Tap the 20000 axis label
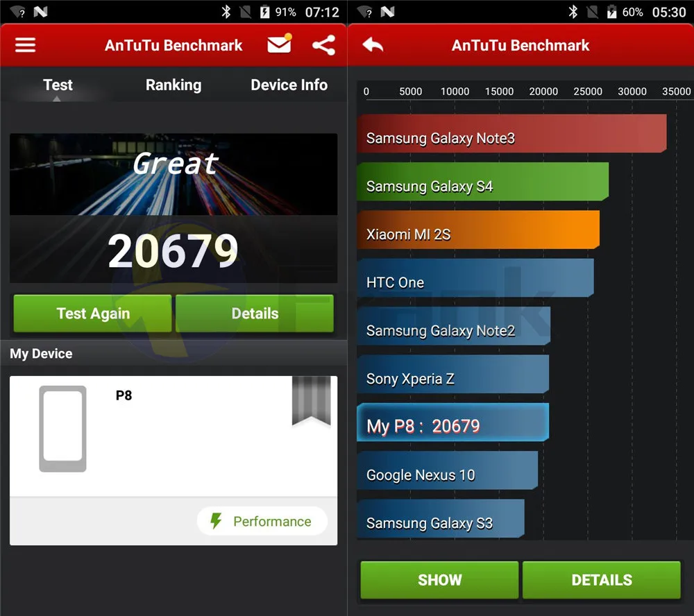 (x=543, y=92)
